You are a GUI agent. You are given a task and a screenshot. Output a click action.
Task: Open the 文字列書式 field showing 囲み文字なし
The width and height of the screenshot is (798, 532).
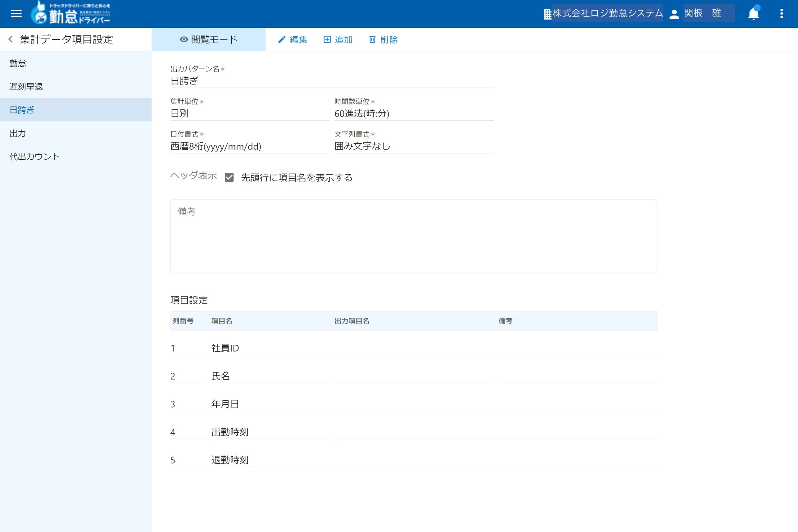414,146
